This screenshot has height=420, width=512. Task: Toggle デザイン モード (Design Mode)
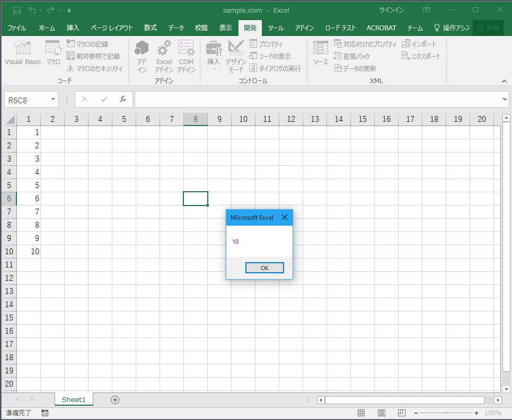coord(235,56)
